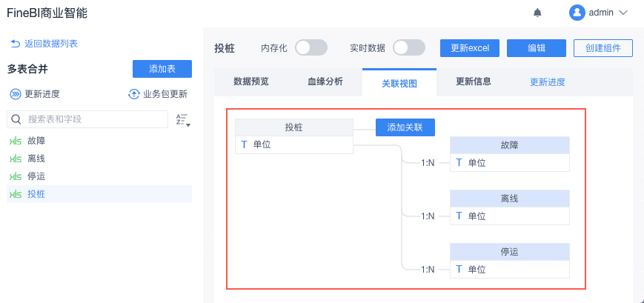Viewport: 644px width, 303px height.
Task: Click the 更新进度 link in tab bar
Action: (548, 82)
